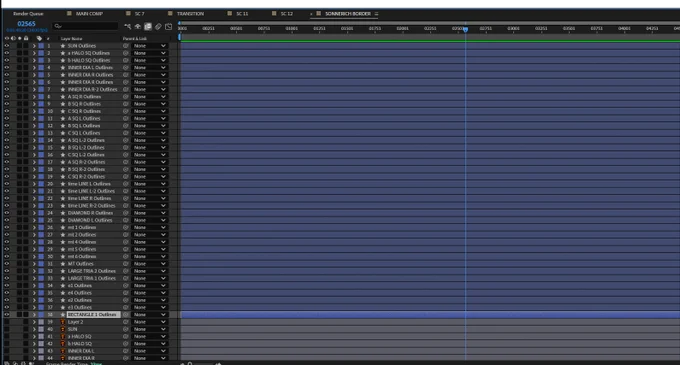Screen dimensions: 680x365
Task: Expand the SUN Outlines layer properties
Action: [x=34, y=46]
